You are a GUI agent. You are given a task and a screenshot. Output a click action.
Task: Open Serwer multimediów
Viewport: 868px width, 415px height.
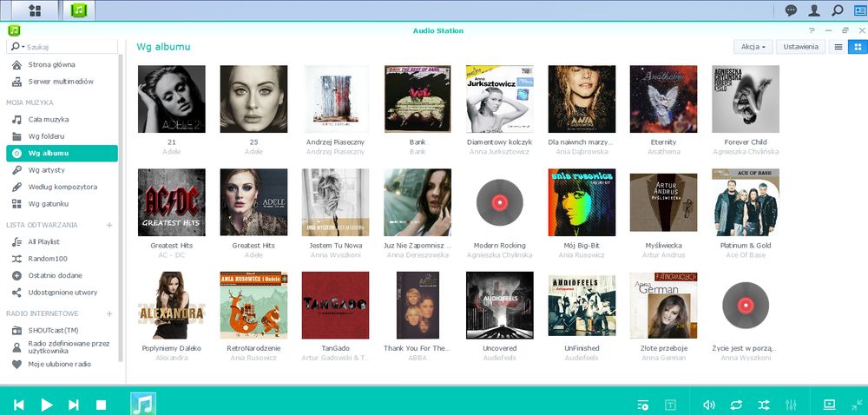[62, 82]
